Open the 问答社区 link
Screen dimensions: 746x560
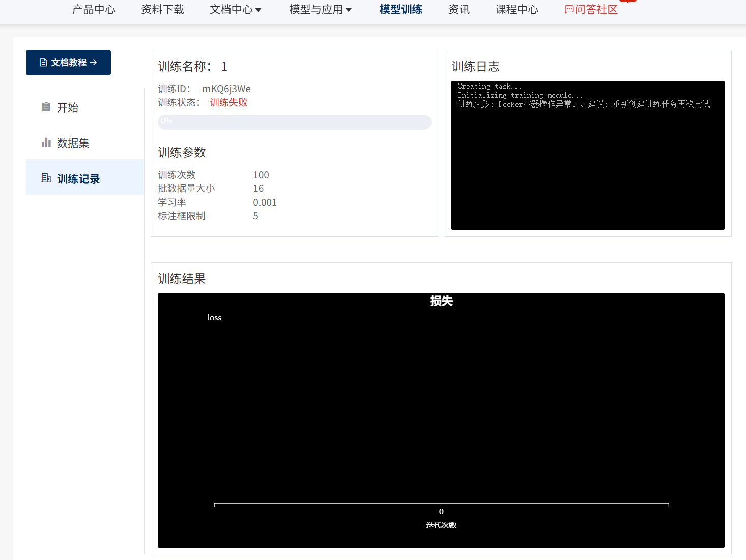[596, 10]
